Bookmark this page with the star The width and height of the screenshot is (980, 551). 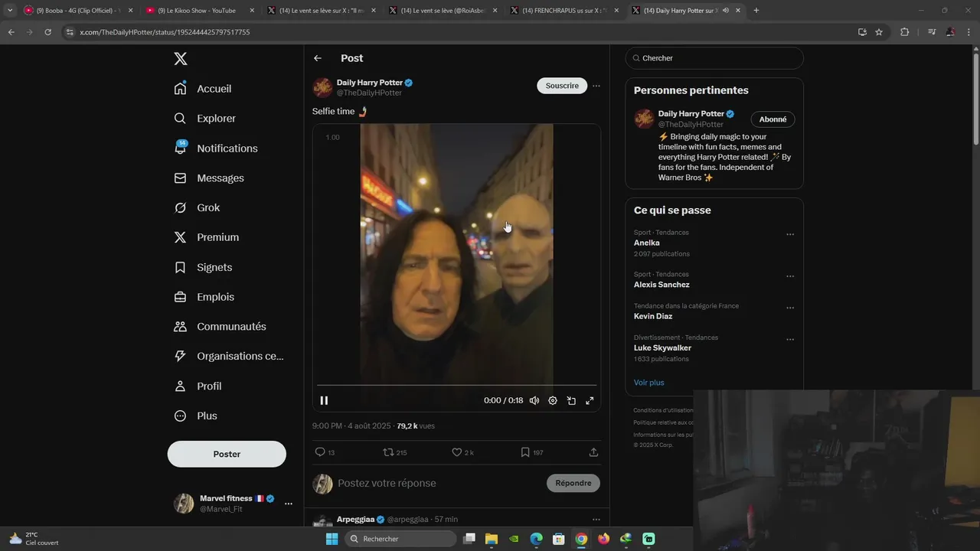pos(879,32)
